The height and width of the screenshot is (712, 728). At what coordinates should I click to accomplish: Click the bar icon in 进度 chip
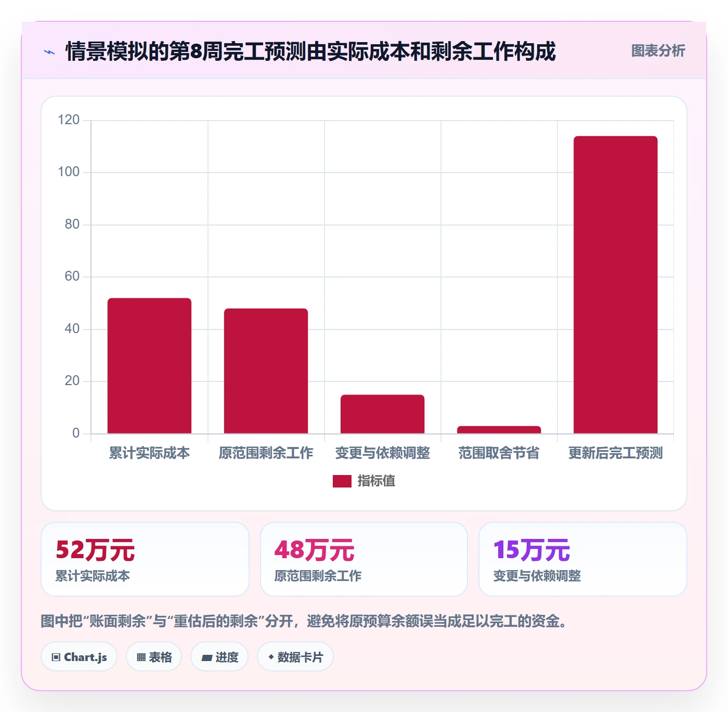206,658
